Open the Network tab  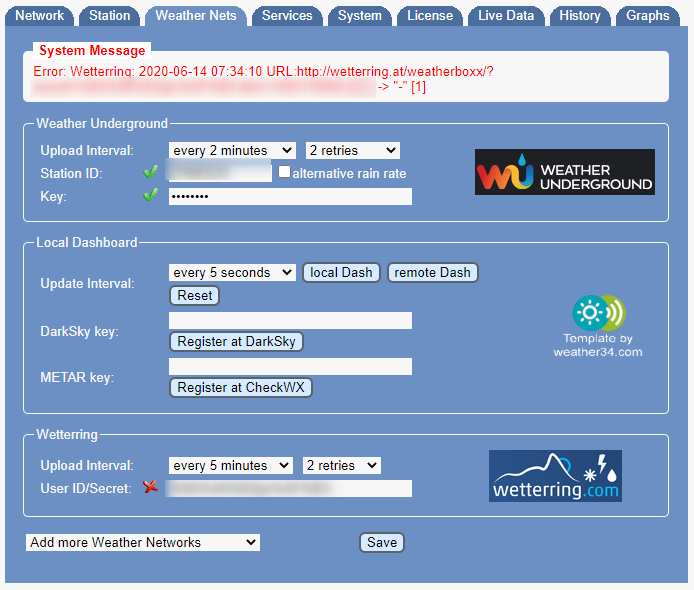point(40,16)
